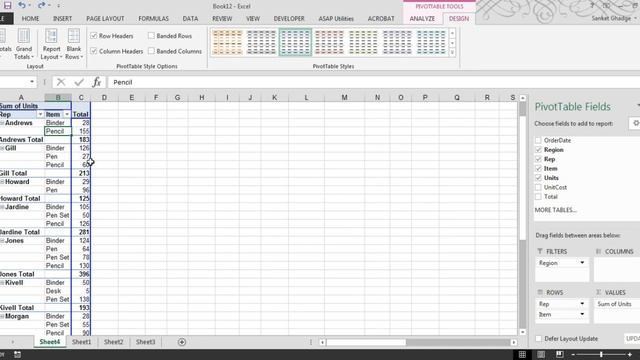The image size is (640, 360).
Task: Open the PivotTable Fields tools gear menu
Action: click(635, 123)
